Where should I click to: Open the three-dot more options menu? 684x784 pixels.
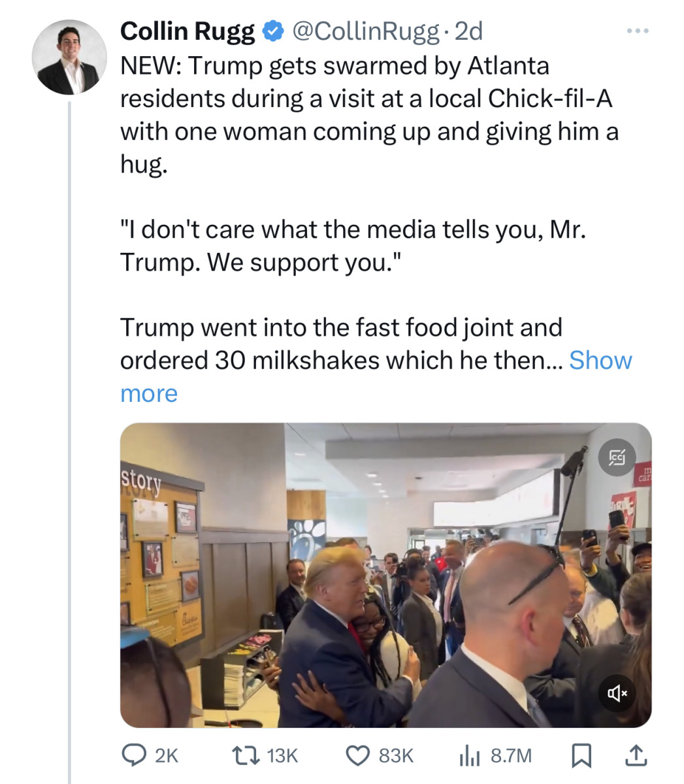coord(636,30)
